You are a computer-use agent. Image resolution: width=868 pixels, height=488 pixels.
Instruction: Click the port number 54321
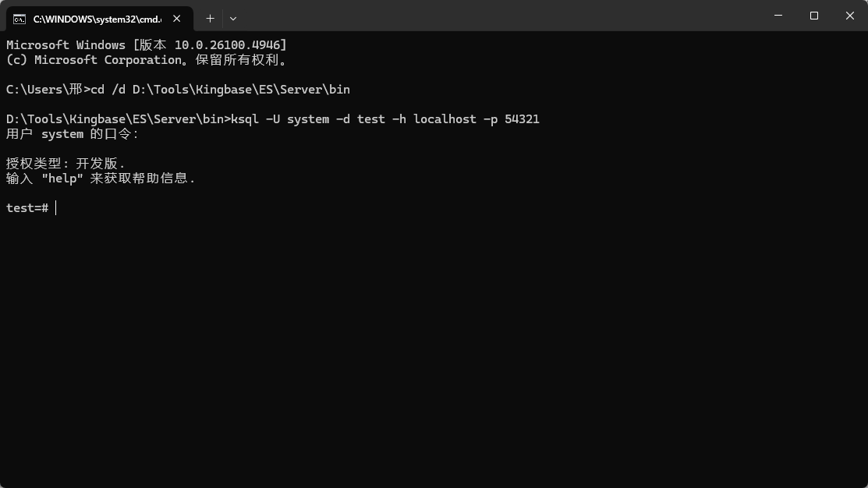tap(522, 119)
